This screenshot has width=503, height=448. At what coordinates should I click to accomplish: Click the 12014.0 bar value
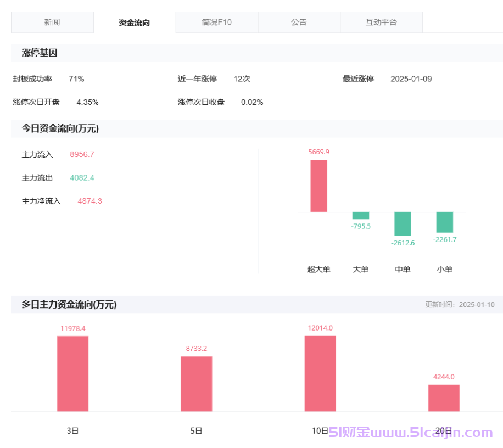[320, 328]
